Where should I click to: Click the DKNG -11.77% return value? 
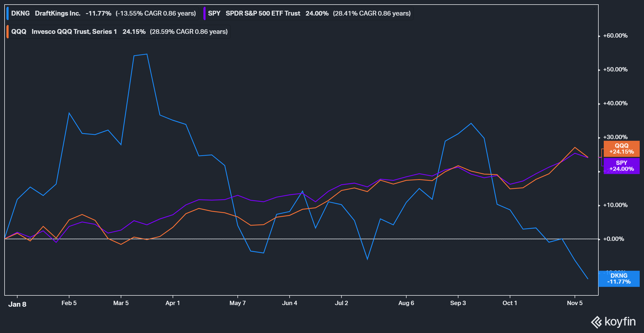click(x=98, y=13)
